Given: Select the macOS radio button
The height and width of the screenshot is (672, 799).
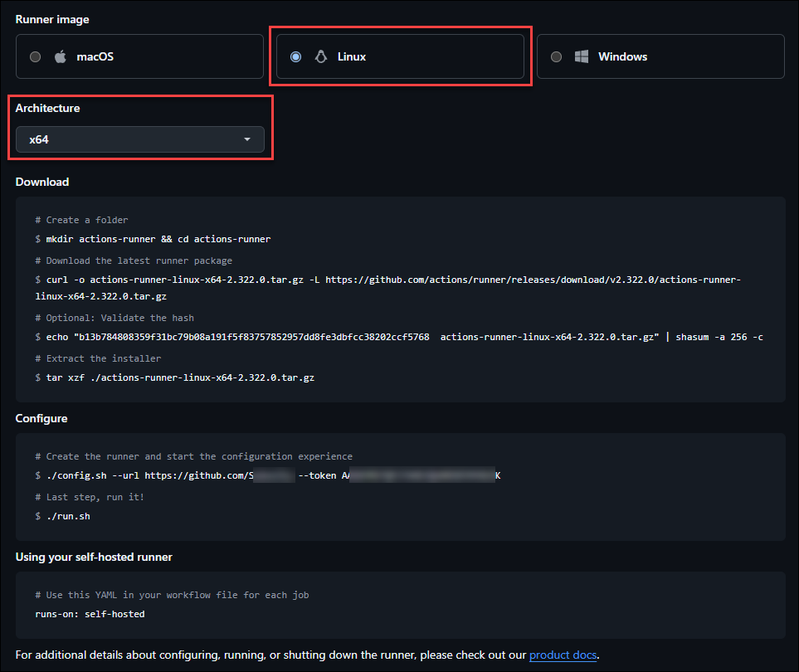Looking at the screenshot, I should click(x=35, y=57).
